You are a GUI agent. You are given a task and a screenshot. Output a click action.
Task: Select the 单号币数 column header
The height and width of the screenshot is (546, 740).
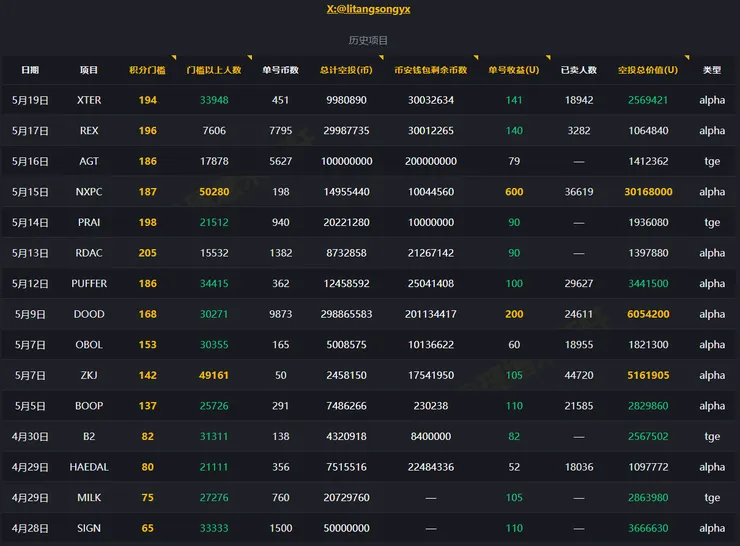(280, 70)
